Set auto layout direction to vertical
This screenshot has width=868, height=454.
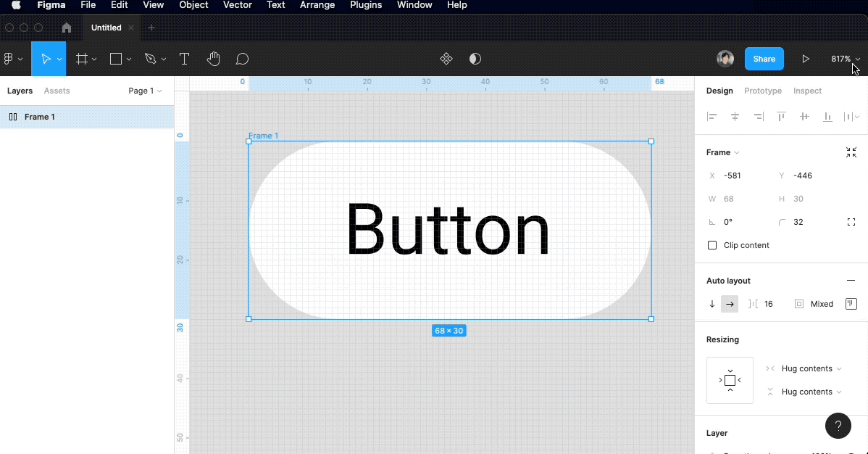point(712,304)
